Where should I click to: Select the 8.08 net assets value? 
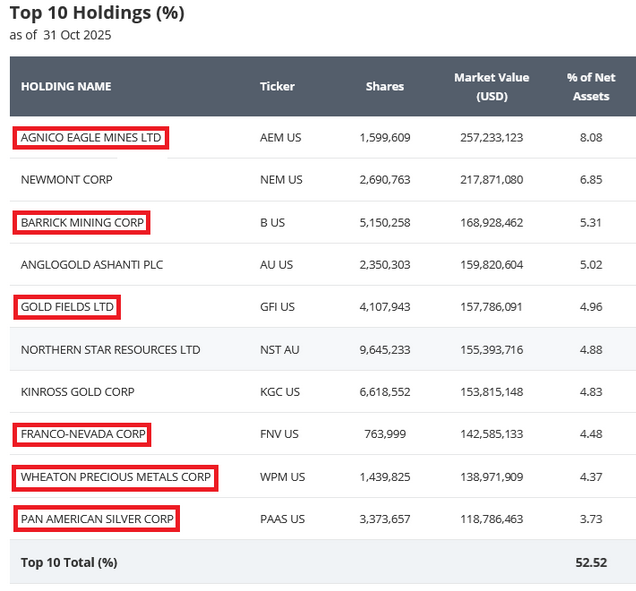[x=591, y=138]
